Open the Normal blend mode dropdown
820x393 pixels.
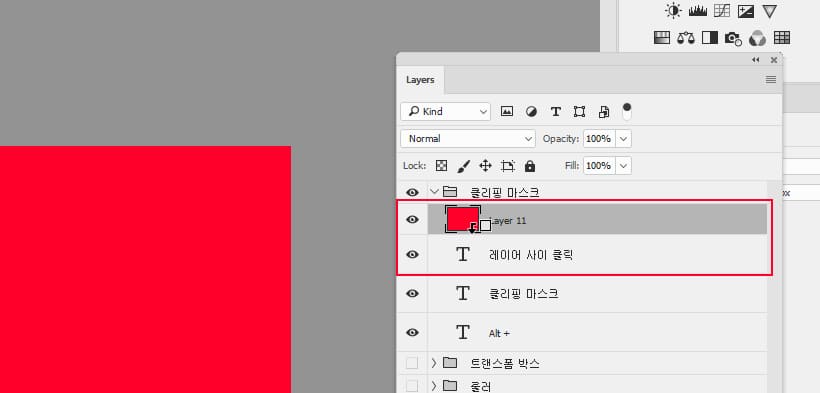(468, 139)
